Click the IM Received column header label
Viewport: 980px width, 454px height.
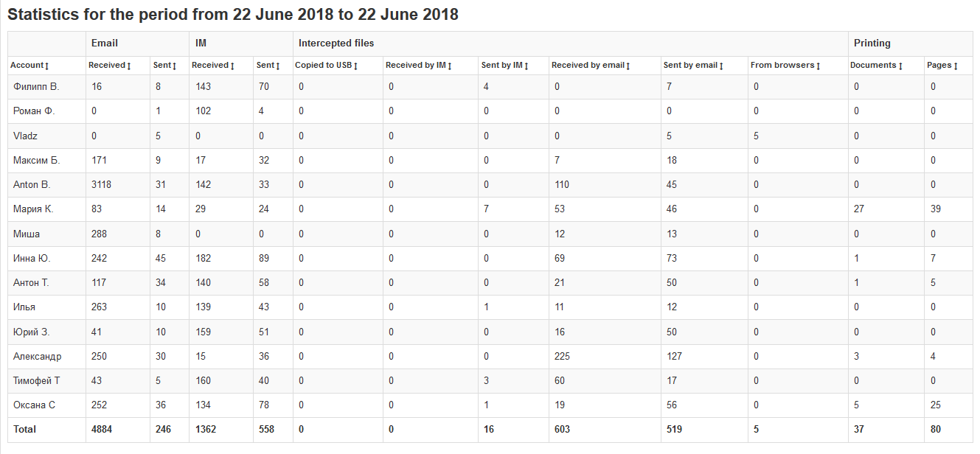click(210, 66)
